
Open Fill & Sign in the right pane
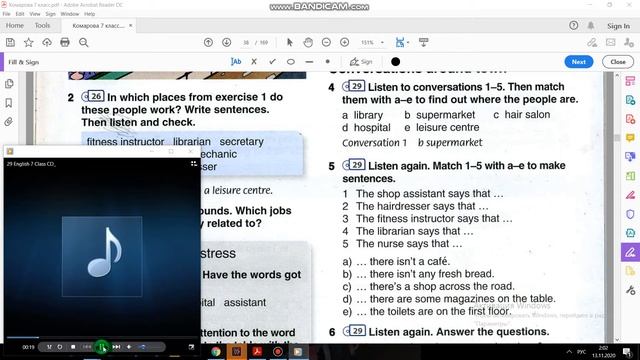[630, 252]
